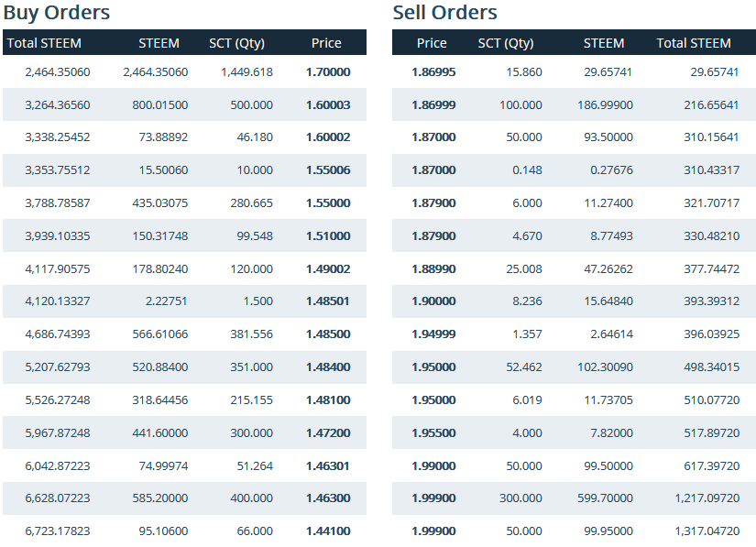Click the 1,317.04720 Total STEEM sell cell

(x=707, y=531)
